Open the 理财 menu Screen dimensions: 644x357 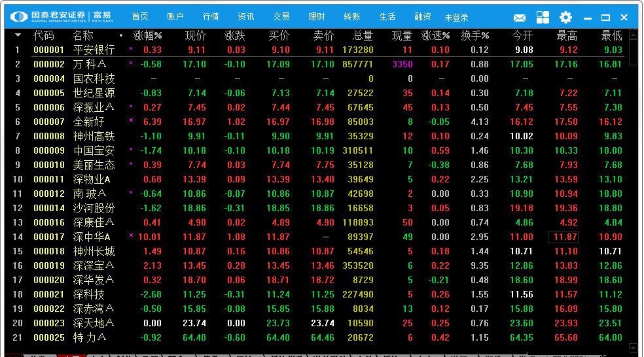pyautogui.click(x=317, y=16)
